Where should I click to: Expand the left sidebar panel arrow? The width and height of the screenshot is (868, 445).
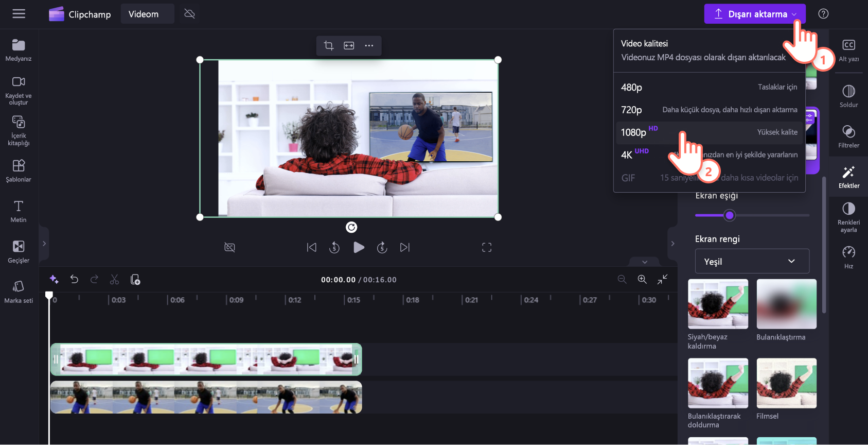click(44, 244)
